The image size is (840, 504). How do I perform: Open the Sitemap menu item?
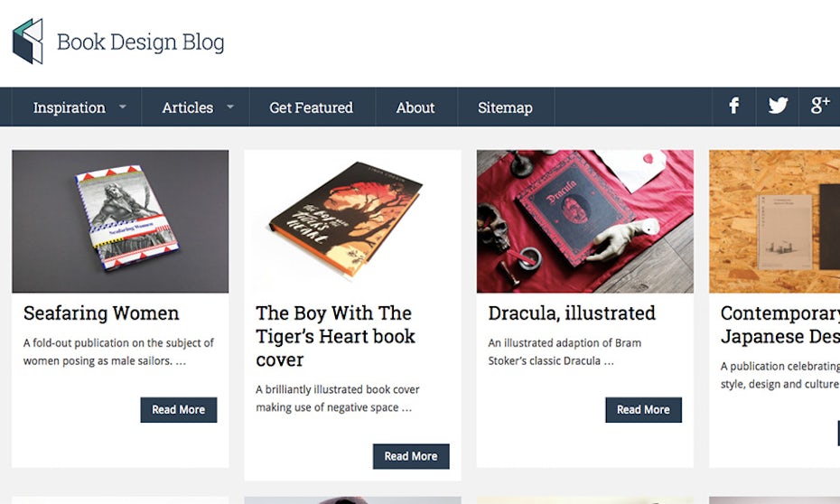click(x=505, y=107)
